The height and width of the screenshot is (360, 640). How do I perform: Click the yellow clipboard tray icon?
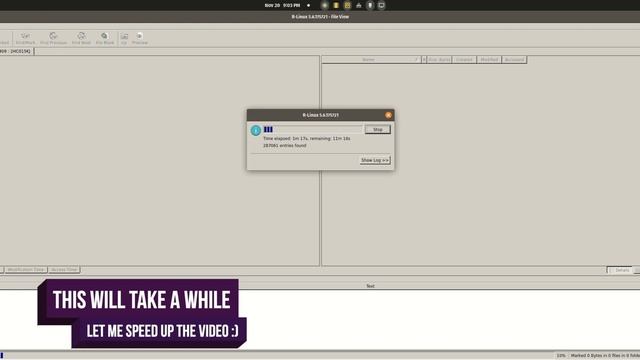coord(336,5)
